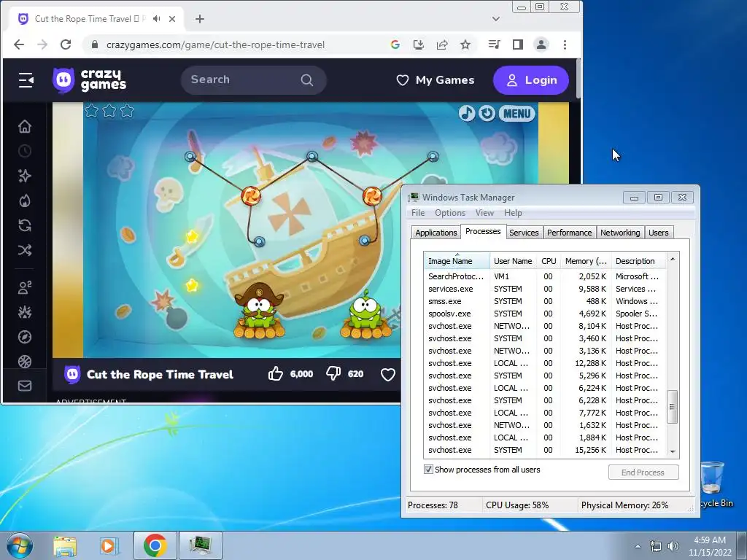Switch to the Performance tab
Image resolution: width=747 pixels, height=560 pixels.
tap(569, 233)
